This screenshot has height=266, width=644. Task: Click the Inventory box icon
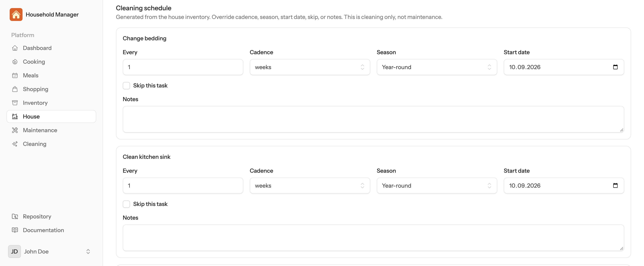15,103
